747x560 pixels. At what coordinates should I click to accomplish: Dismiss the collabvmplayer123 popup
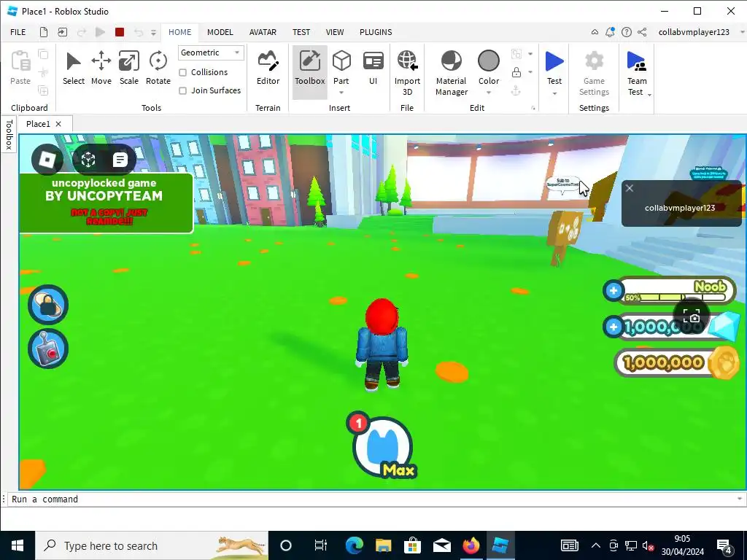[630, 188]
